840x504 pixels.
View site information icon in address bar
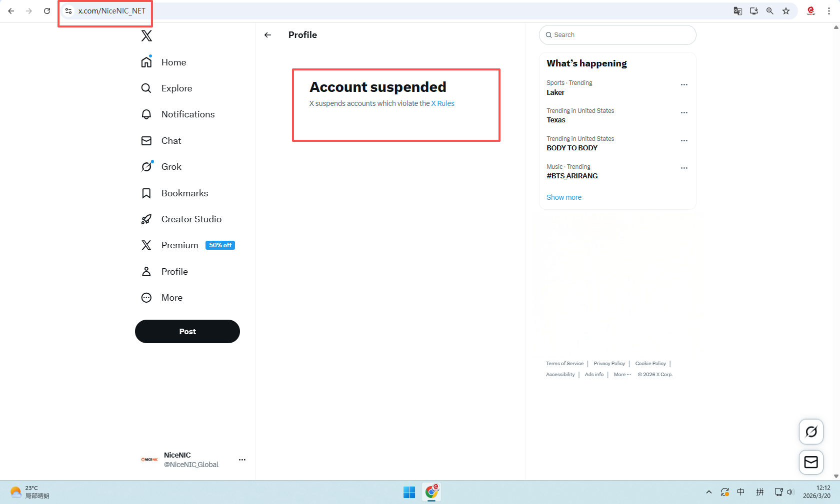[x=68, y=11]
